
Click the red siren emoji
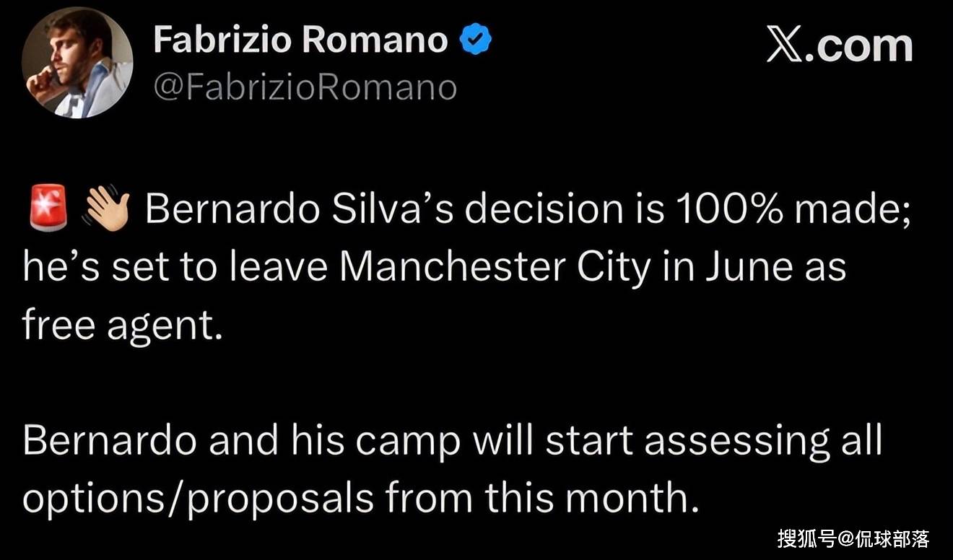coord(48,209)
